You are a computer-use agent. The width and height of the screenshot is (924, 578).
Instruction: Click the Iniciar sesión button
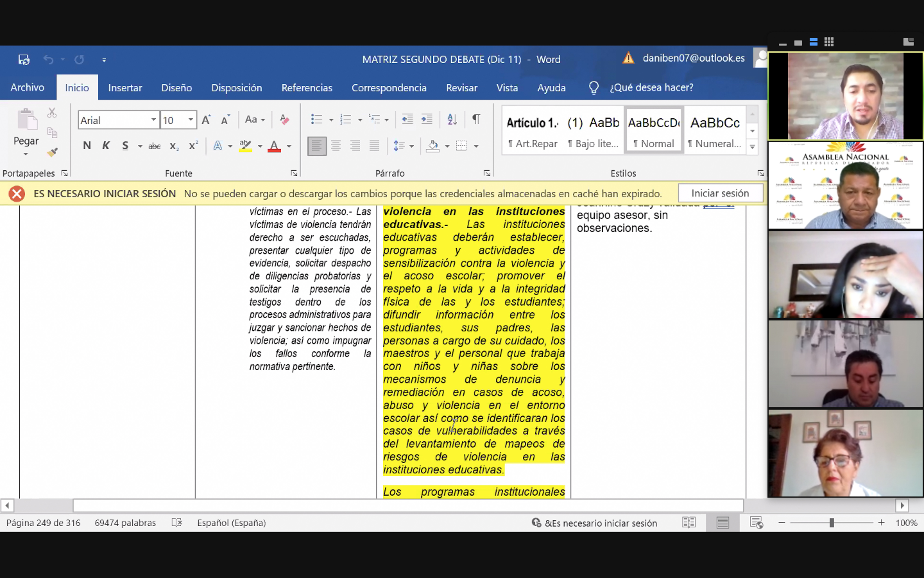pyautogui.click(x=720, y=194)
